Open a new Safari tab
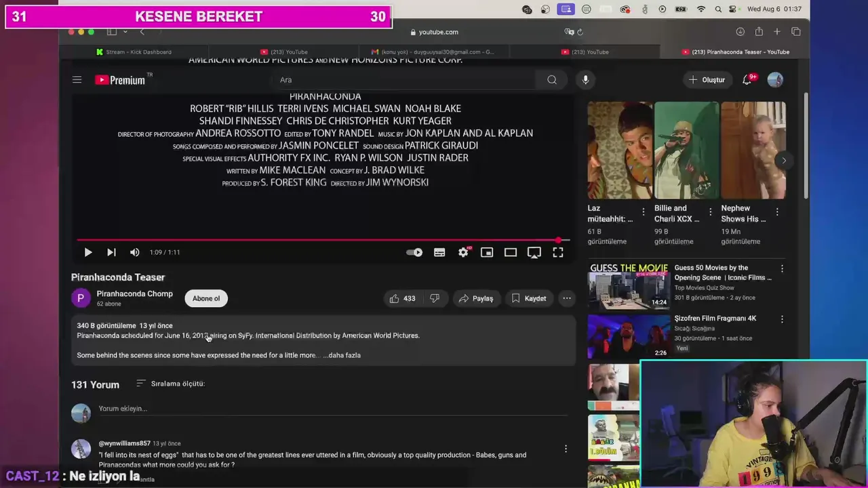 click(x=777, y=32)
